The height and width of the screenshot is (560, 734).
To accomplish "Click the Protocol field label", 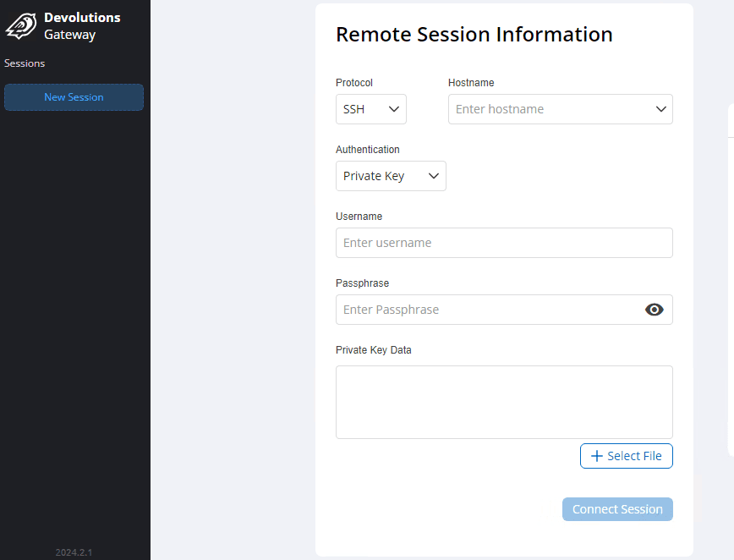I will (x=353, y=82).
